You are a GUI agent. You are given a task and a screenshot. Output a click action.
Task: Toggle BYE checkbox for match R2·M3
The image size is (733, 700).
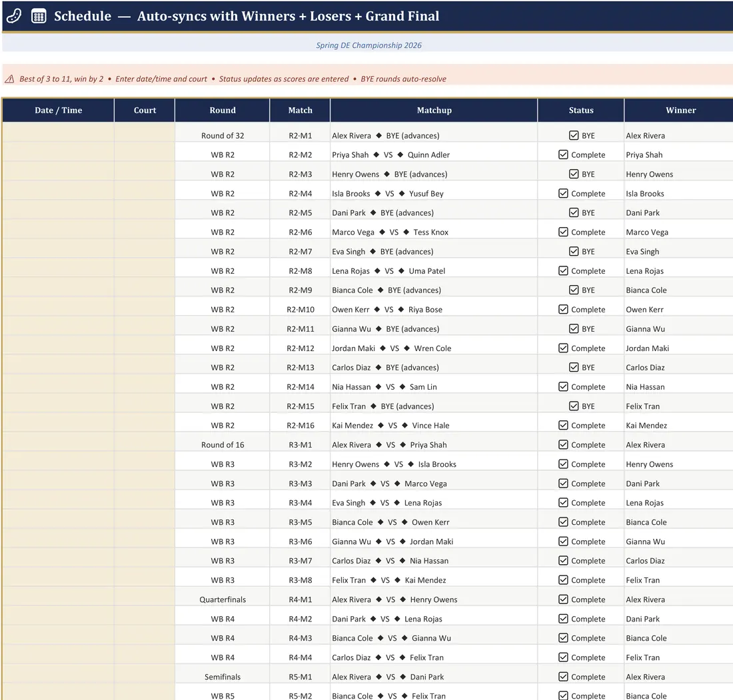[574, 174]
